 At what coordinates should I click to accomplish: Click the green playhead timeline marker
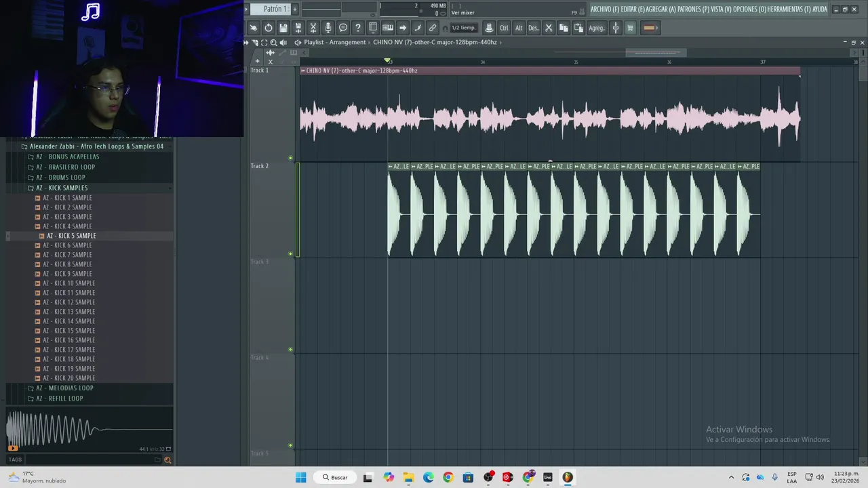pos(387,61)
